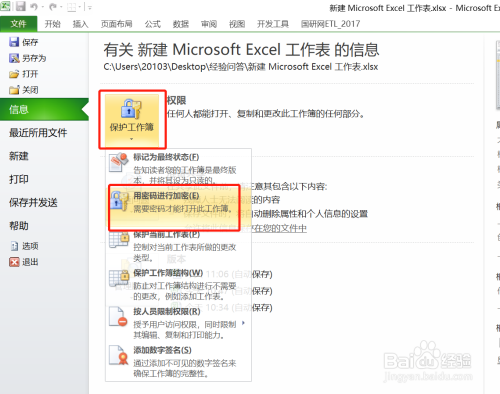
Task: Click the 选项 options icon
Action: click(x=14, y=246)
